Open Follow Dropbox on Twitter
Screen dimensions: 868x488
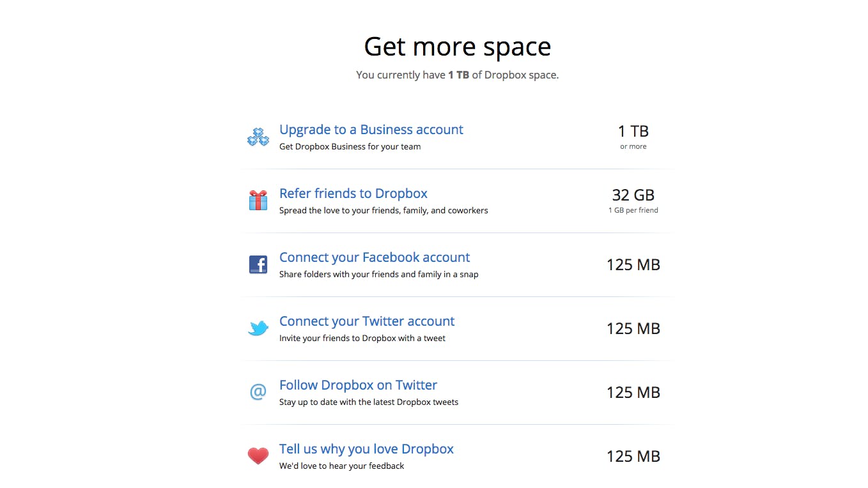pos(358,385)
